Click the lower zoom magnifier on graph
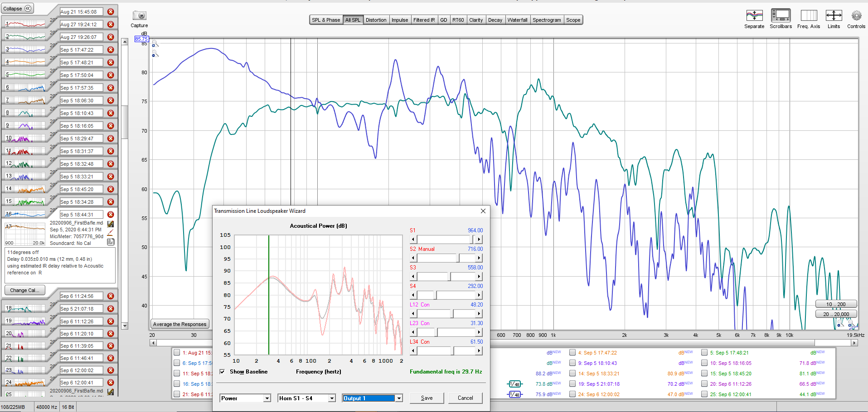The width and height of the screenshot is (868, 412). click(x=155, y=54)
